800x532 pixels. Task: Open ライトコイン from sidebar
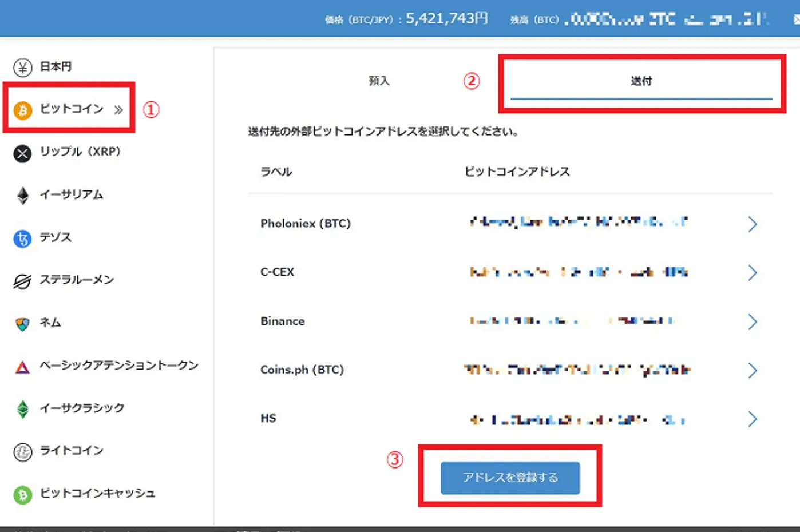(x=72, y=450)
